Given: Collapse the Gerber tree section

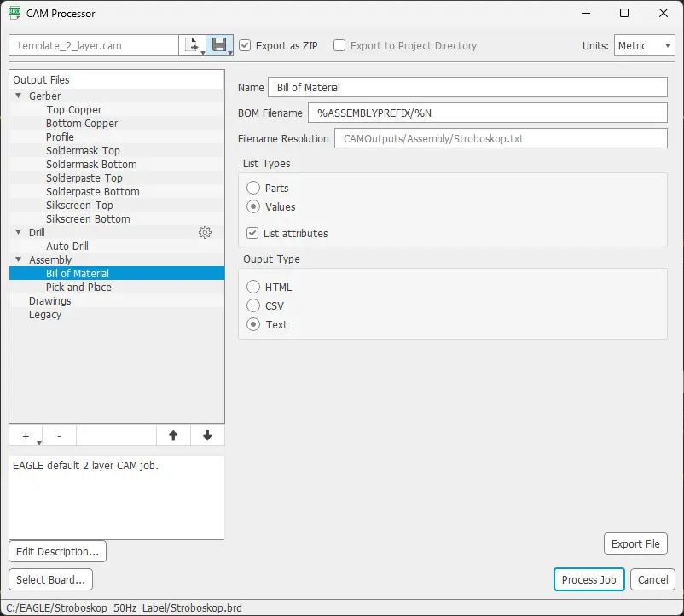Looking at the screenshot, I should pyautogui.click(x=19, y=96).
